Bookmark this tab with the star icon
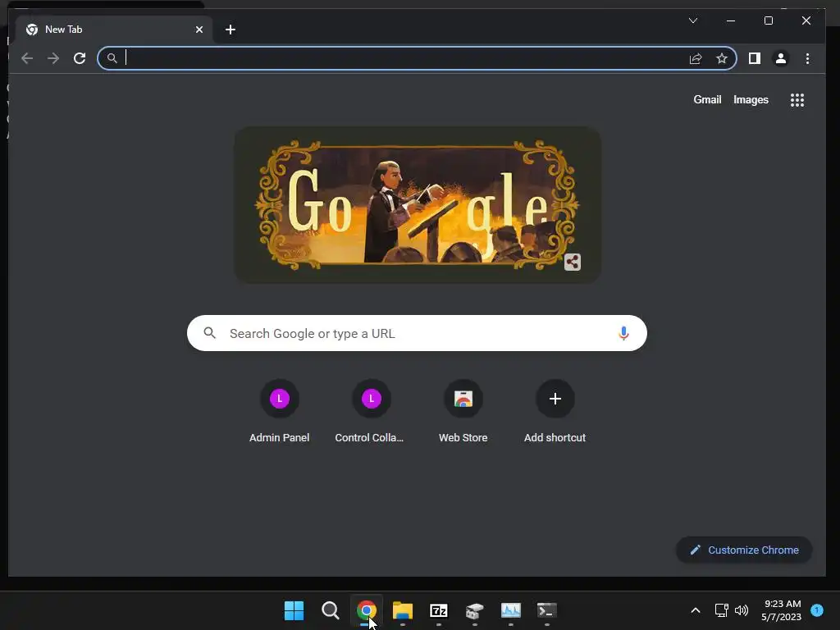The height and width of the screenshot is (630, 840). [722, 58]
